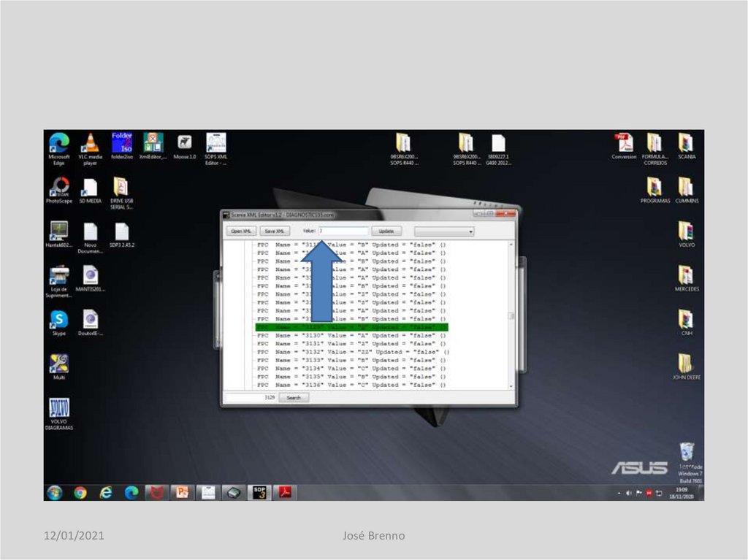The image size is (748, 560).
Task: Click the volume icon in system tray
Action: click(629, 493)
